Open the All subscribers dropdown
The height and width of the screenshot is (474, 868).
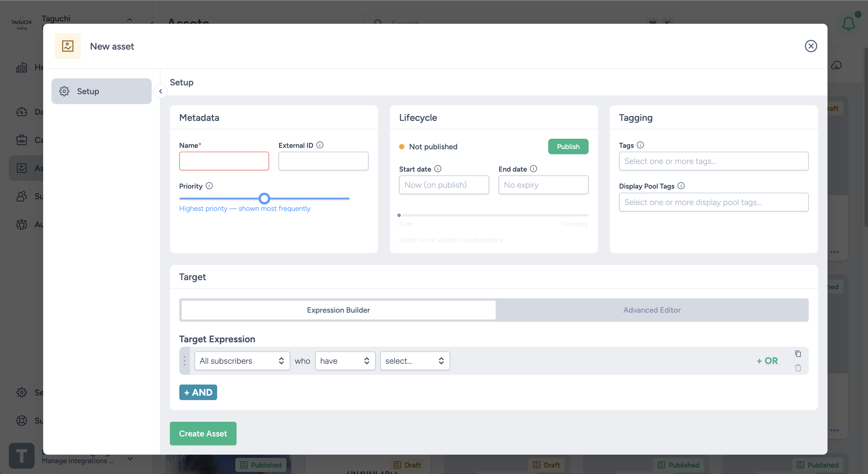242,361
